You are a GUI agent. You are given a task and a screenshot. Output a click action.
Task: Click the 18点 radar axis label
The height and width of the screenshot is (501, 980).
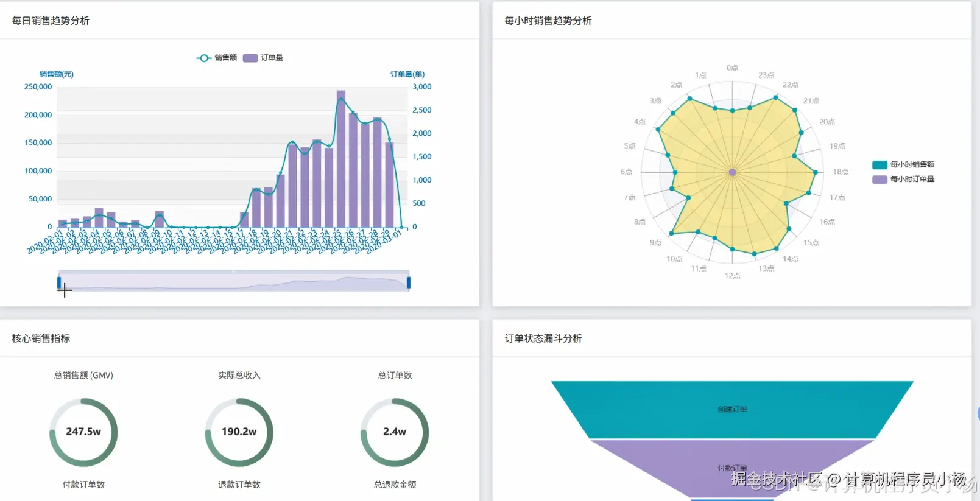841,172
